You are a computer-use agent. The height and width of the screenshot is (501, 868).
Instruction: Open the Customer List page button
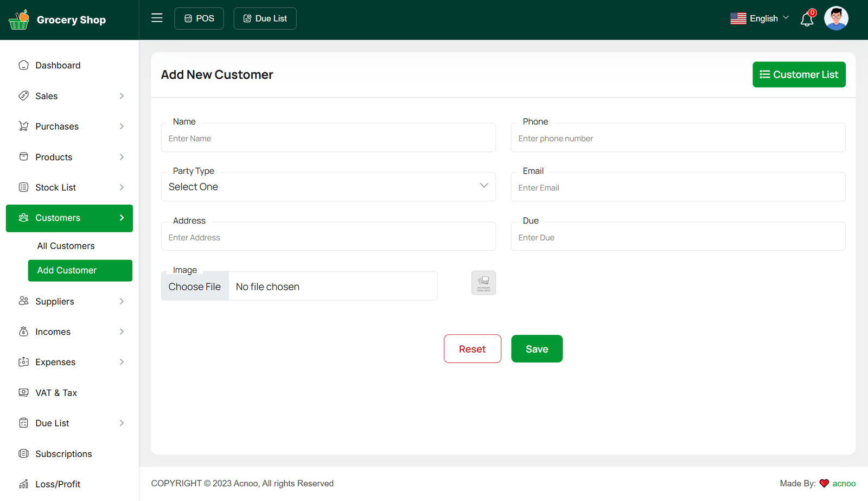(799, 74)
